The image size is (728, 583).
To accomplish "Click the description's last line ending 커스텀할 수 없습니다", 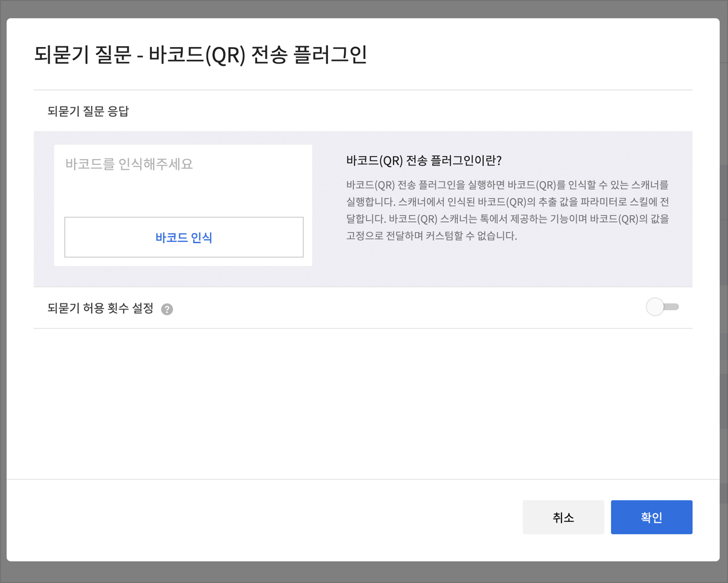I will (x=431, y=236).
